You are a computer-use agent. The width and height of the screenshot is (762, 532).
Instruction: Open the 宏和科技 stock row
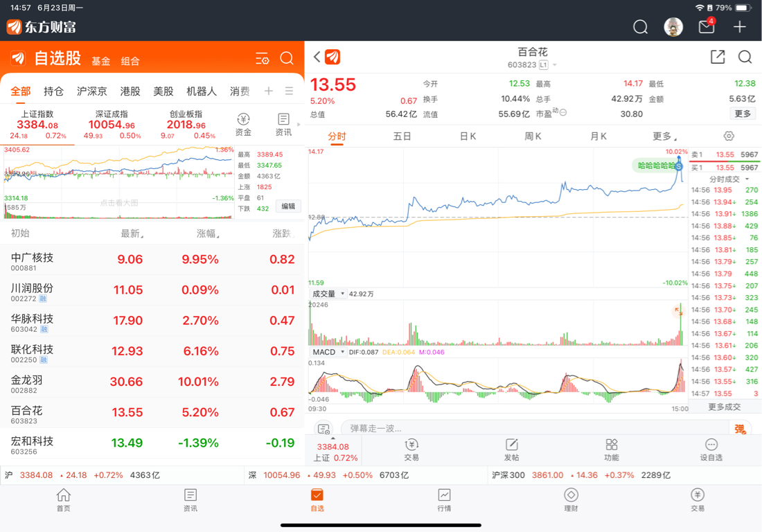pyautogui.click(x=152, y=443)
